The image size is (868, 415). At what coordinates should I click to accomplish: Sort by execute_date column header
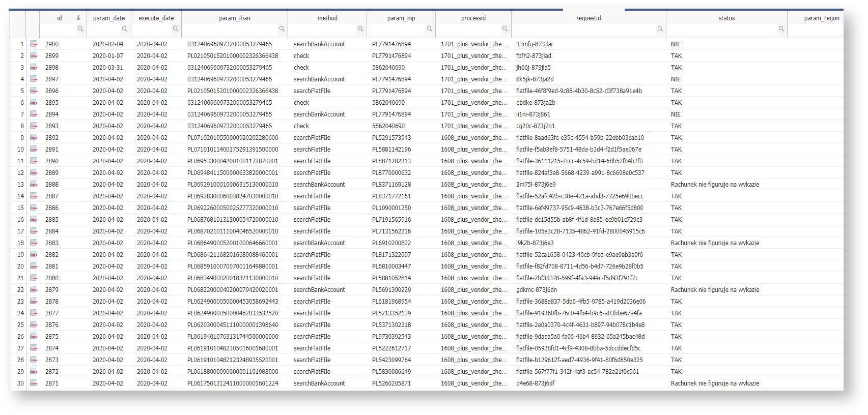pos(156,18)
